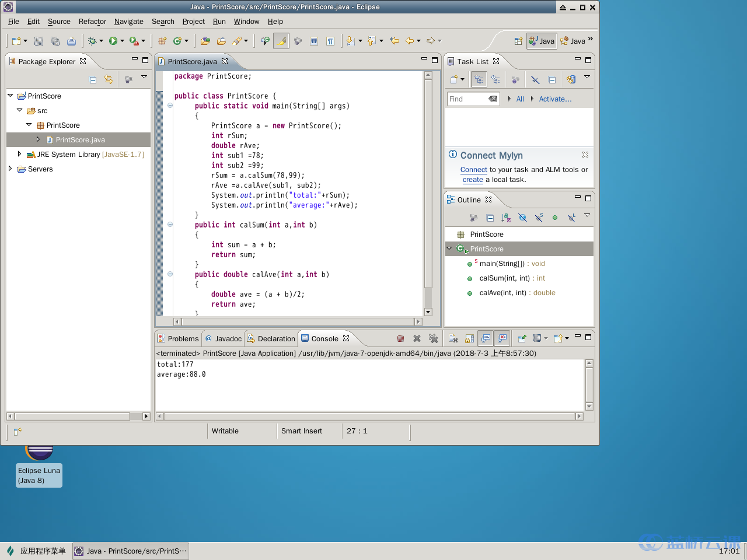Toggle Mark Occurrences highlighter in toolbar

click(281, 41)
